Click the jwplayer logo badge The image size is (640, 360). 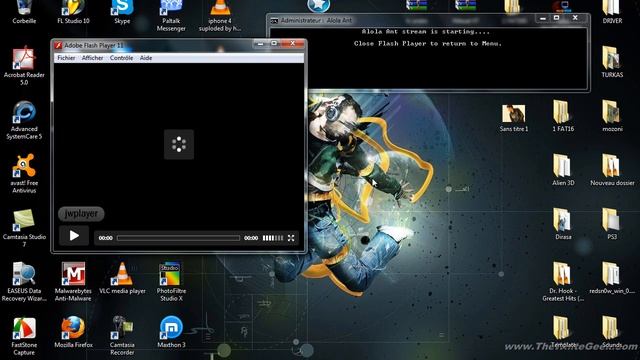81,213
